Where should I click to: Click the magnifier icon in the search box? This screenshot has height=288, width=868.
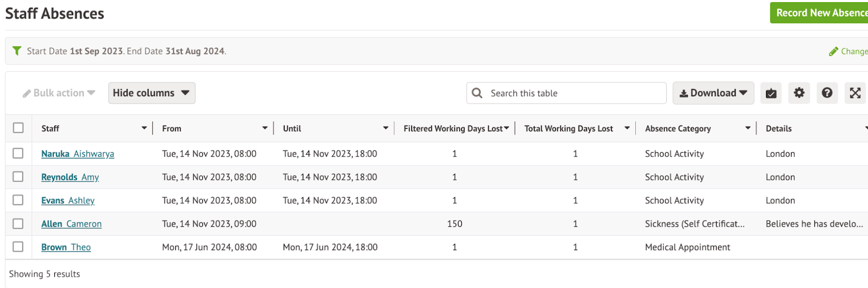[477, 93]
